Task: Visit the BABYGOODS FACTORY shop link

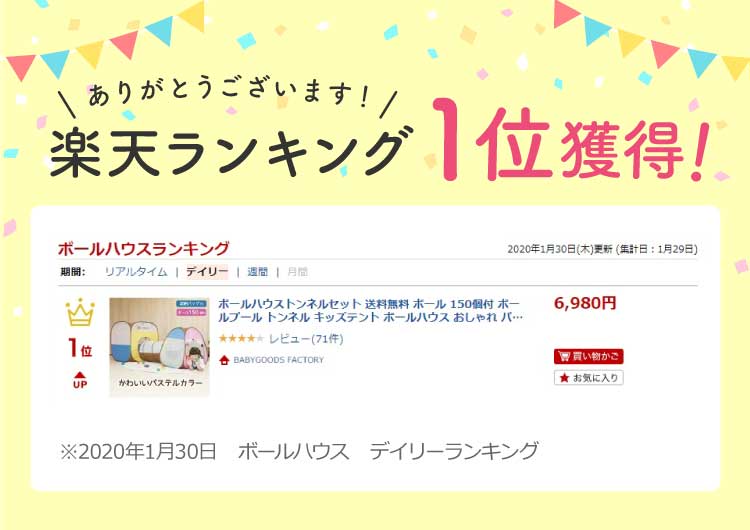Action: (x=278, y=360)
